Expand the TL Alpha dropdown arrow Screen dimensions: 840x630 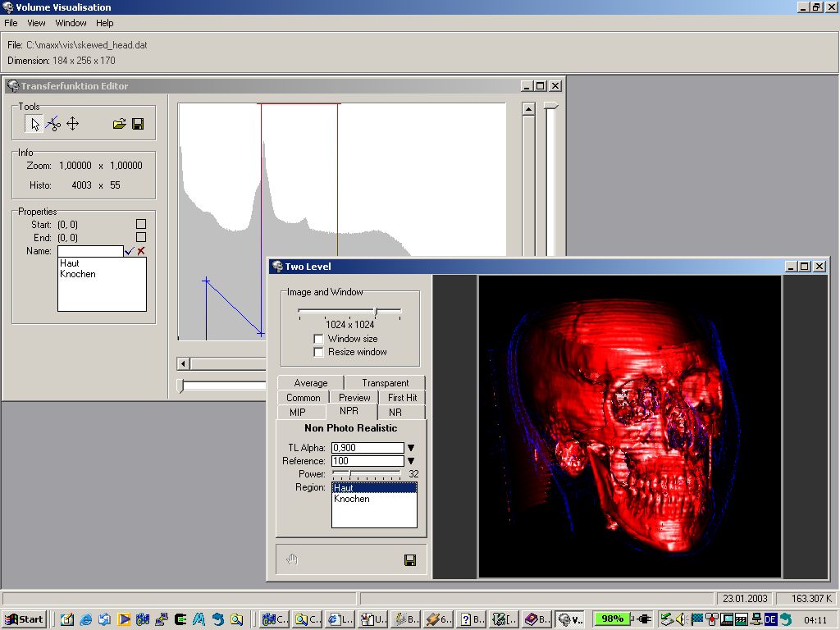(x=411, y=448)
